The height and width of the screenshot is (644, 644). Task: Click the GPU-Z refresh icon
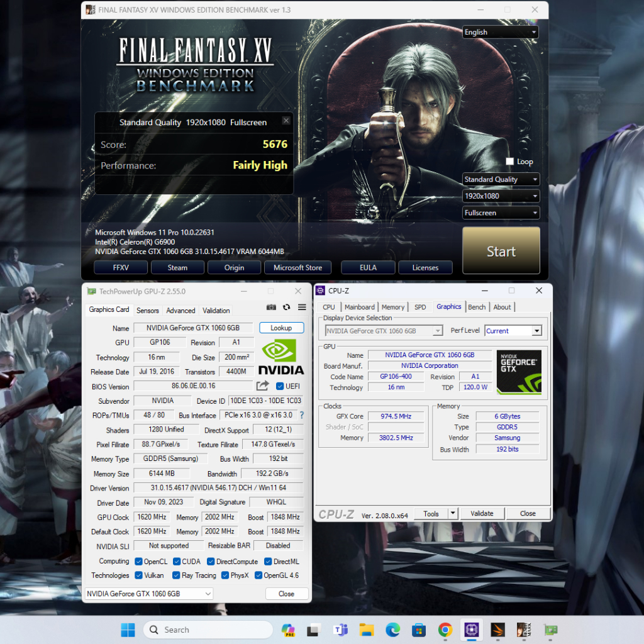point(286,308)
